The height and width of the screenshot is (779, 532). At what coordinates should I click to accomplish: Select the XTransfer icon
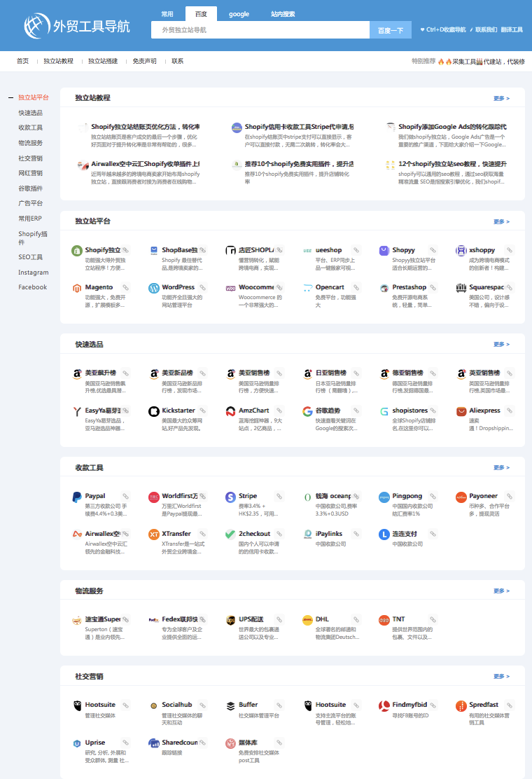pyautogui.click(x=154, y=535)
